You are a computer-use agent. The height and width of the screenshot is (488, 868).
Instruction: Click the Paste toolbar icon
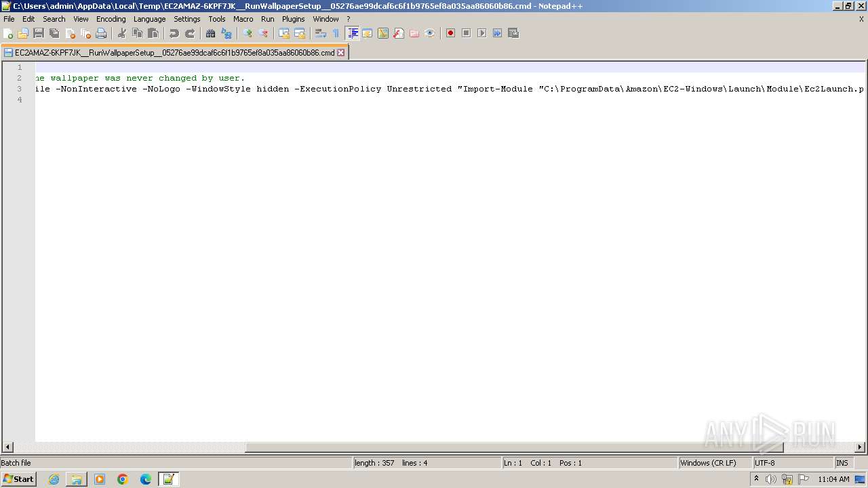(153, 33)
